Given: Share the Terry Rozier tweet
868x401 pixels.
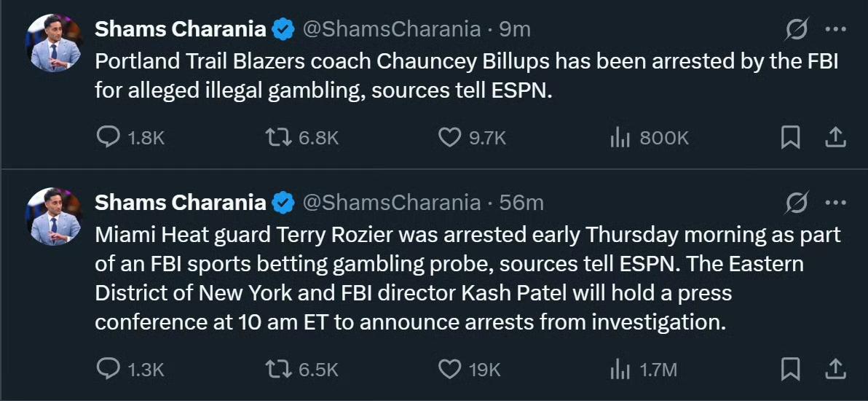Looking at the screenshot, I should point(835,370).
